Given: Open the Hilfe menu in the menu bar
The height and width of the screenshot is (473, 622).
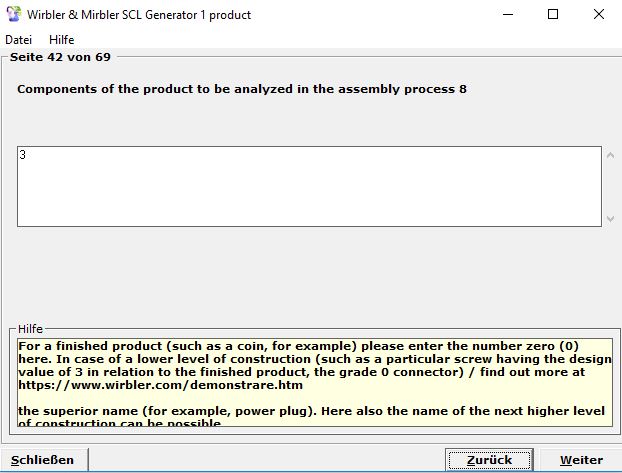Looking at the screenshot, I should pyautogui.click(x=62, y=40).
